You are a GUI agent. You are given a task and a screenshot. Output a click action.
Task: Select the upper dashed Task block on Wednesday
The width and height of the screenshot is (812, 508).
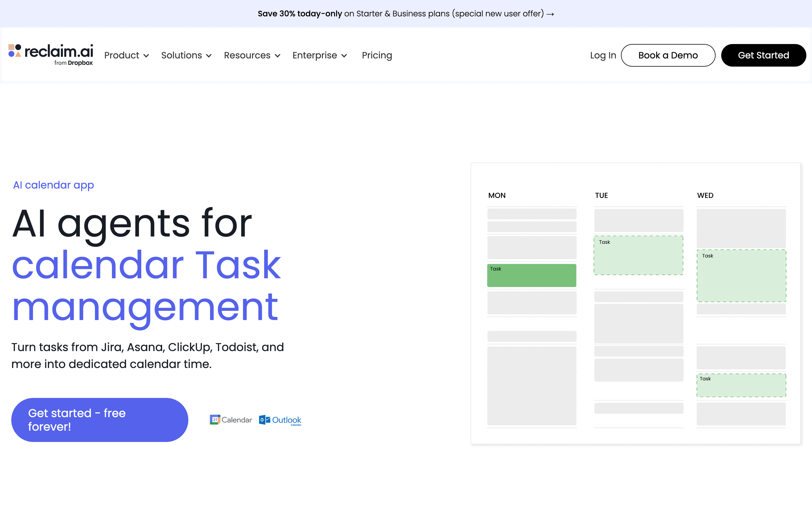[741, 275]
